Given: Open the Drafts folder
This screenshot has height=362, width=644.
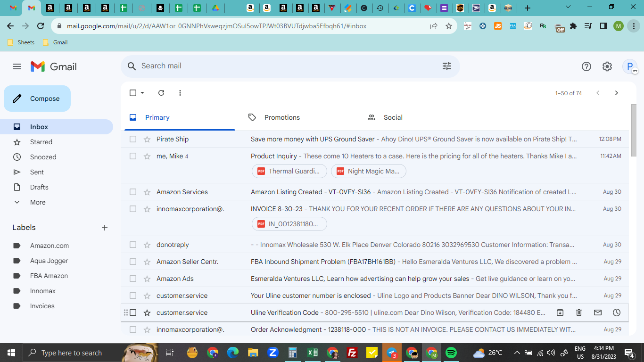Looking at the screenshot, I should (57, 187).
